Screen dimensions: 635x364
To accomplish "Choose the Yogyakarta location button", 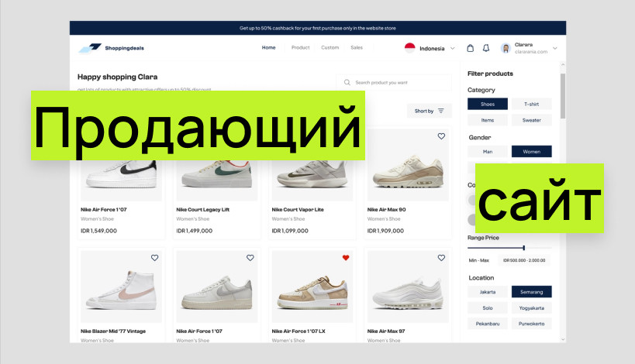I will pos(531,307).
